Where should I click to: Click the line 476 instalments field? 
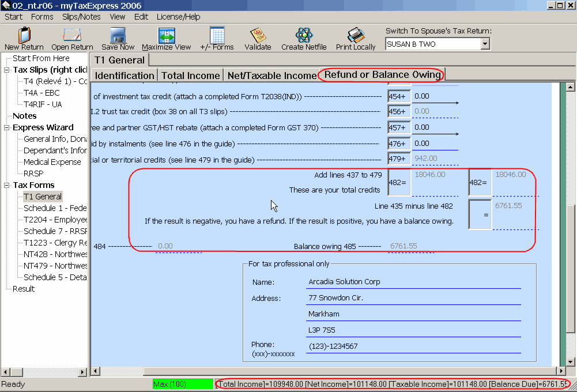(435, 144)
